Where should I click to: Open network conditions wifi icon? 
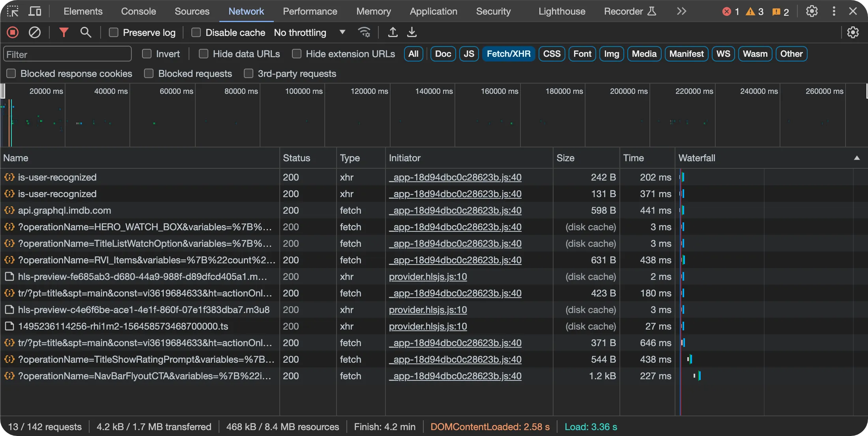click(364, 32)
